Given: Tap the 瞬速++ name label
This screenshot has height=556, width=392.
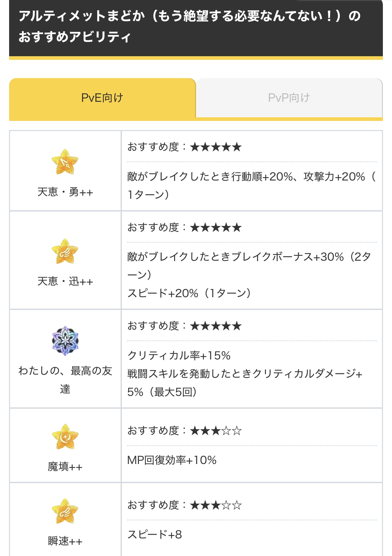Looking at the screenshot, I should [x=65, y=541].
